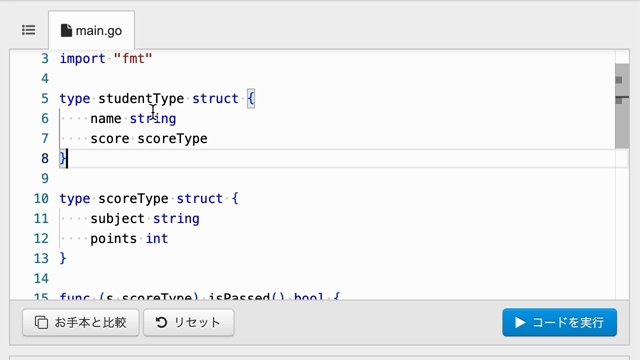Open the file list hamburger icon

click(x=29, y=30)
